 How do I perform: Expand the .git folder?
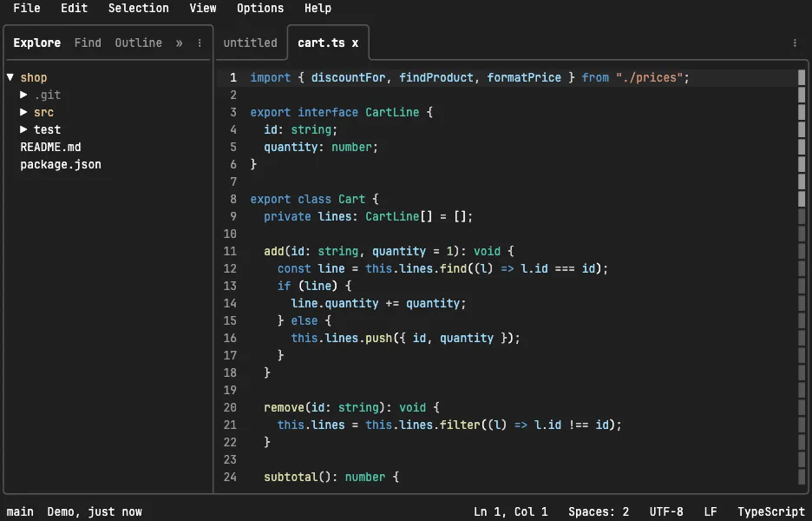coord(23,95)
